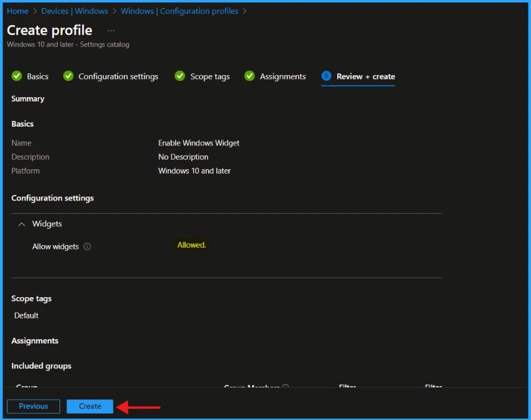Click the Summary heading
The height and width of the screenshot is (420, 531).
[28, 98]
